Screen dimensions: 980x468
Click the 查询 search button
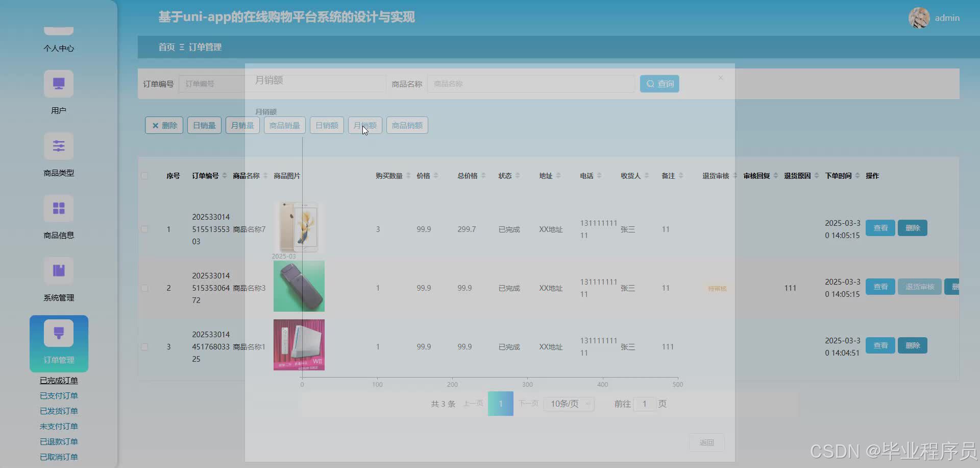(x=659, y=84)
